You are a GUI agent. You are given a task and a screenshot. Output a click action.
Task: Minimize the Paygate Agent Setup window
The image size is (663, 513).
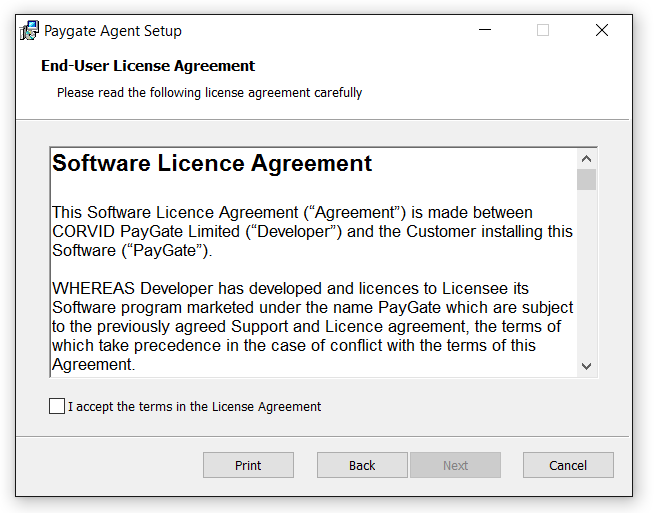click(485, 30)
